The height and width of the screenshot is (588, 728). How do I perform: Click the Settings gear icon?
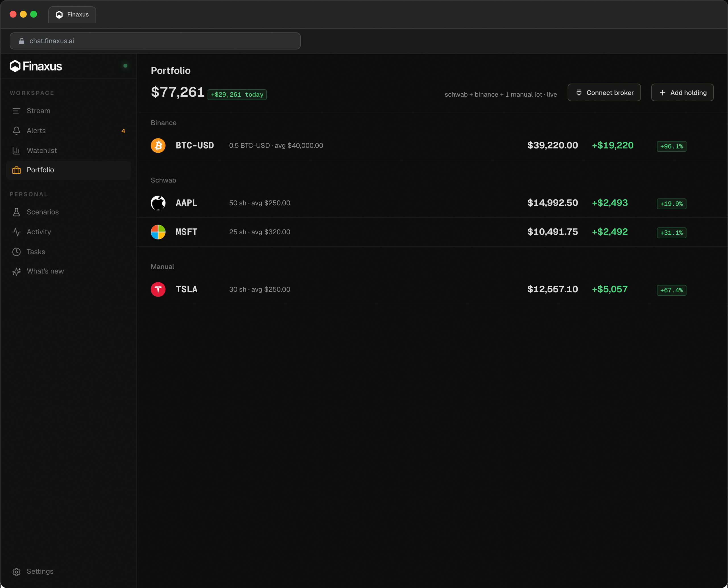point(16,572)
